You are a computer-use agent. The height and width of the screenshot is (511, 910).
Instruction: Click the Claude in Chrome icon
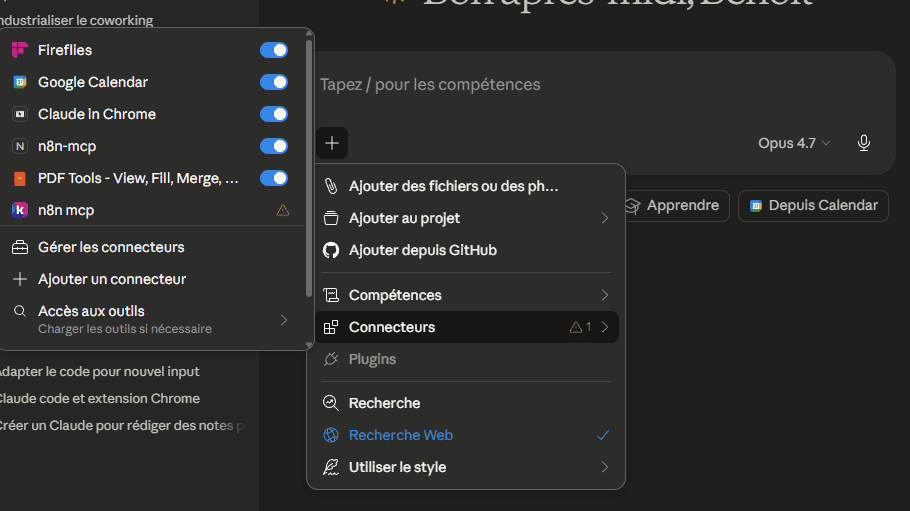[20, 114]
